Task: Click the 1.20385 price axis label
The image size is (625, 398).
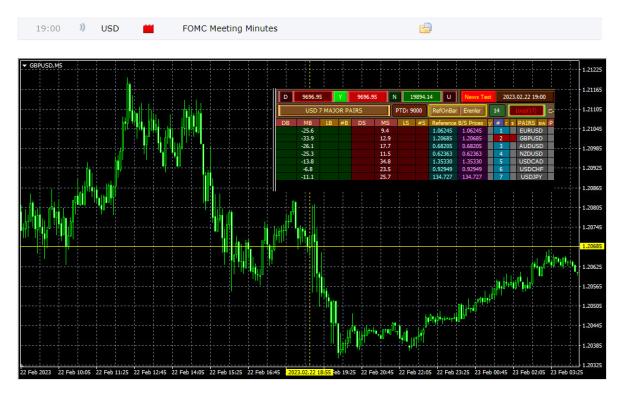Action: point(592,345)
